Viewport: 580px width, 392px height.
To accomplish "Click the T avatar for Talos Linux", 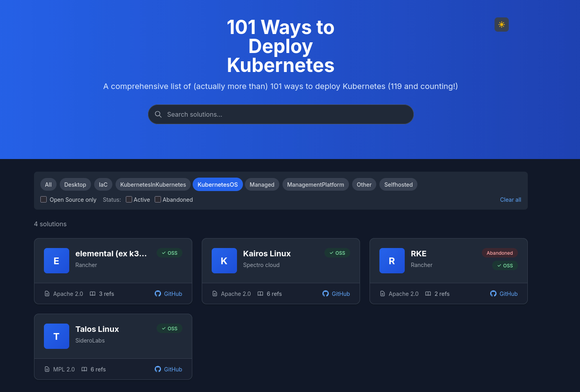I will click(x=57, y=336).
